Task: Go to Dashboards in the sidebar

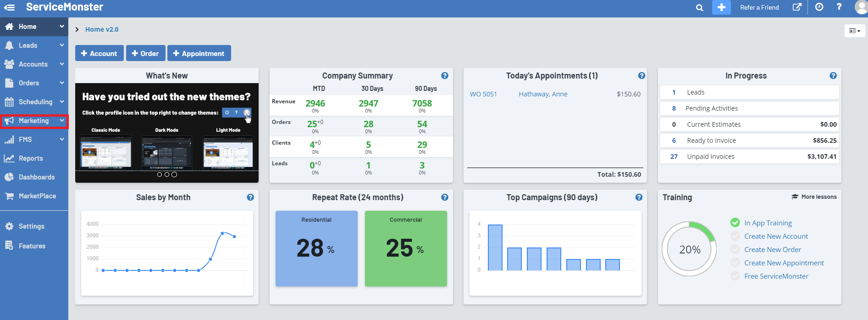Action: tap(36, 177)
